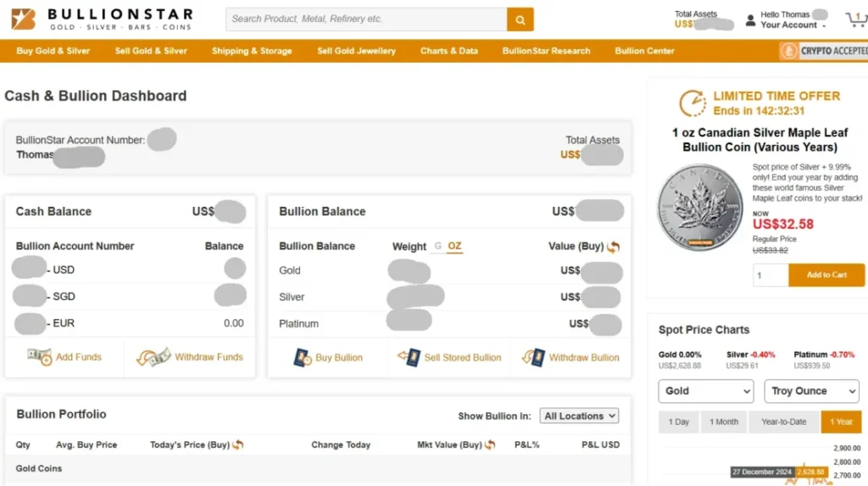Expand the Gold metal dropdown
Screen dimensions: 868x486
[x=705, y=391]
